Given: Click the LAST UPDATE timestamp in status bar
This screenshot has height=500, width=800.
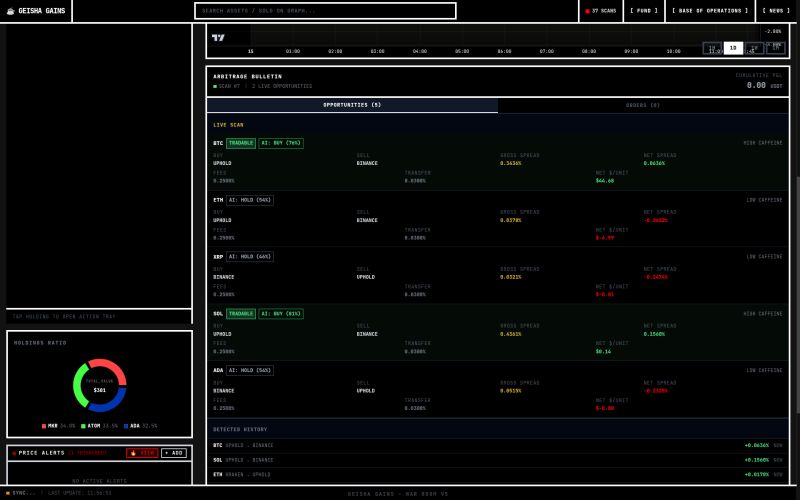Looking at the screenshot, I should 80,493.
